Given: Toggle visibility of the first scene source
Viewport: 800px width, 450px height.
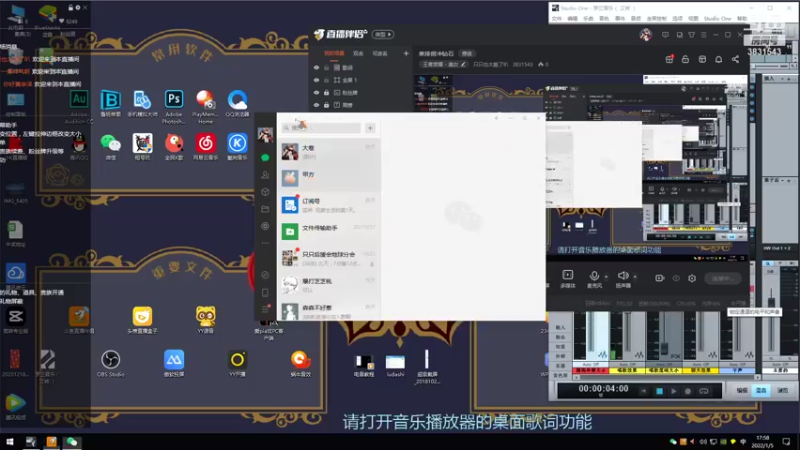Looking at the screenshot, I should [316, 67].
